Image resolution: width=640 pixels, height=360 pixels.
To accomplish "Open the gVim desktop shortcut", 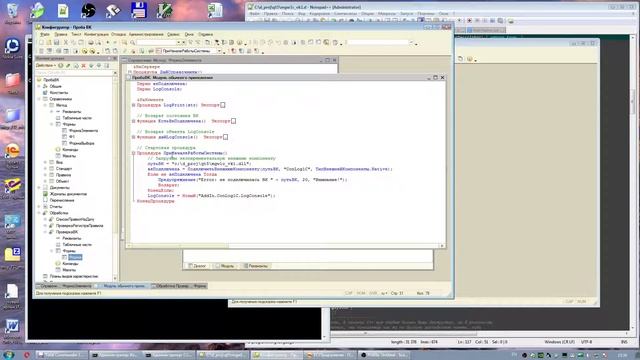I will pyautogui.click(x=164, y=10).
